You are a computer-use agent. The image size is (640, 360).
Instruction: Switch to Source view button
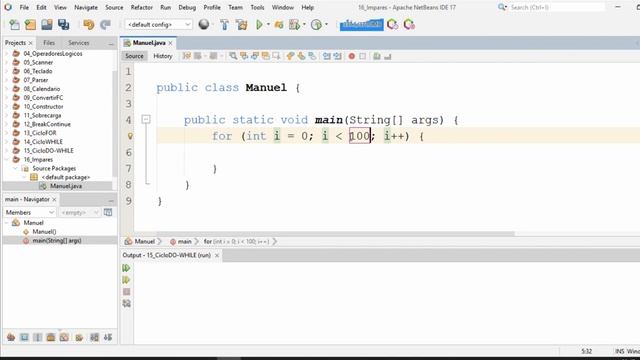coord(134,56)
